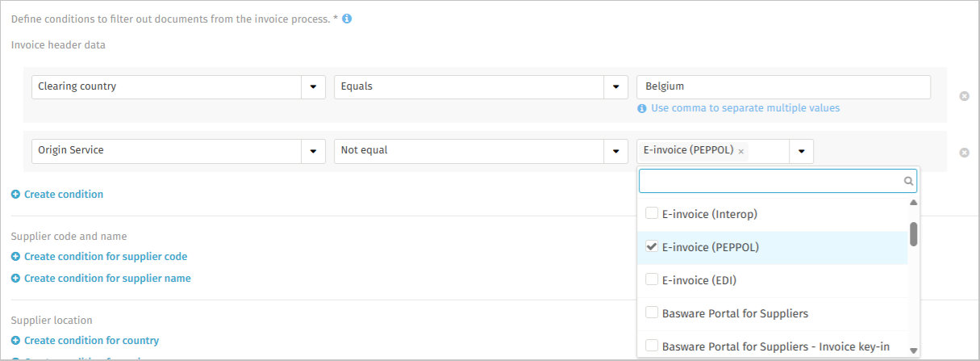980x361 pixels.
Task: Select Basware Portal for Suppliers - Invoice key-in option
Action: coord(775,346)
